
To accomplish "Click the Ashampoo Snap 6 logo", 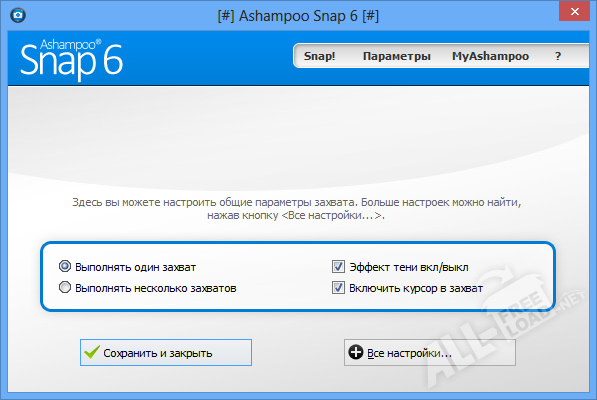I will [x=71, y=59].
